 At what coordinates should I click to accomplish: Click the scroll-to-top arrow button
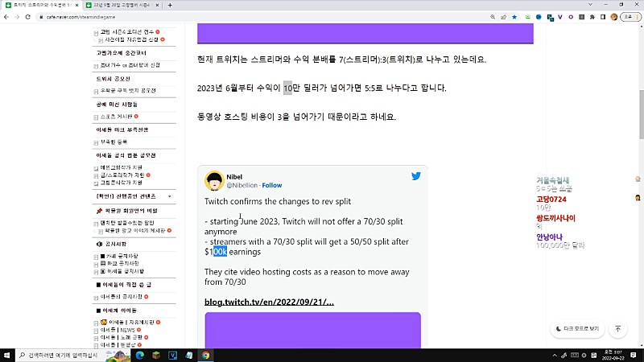click(x=617, y=329)
